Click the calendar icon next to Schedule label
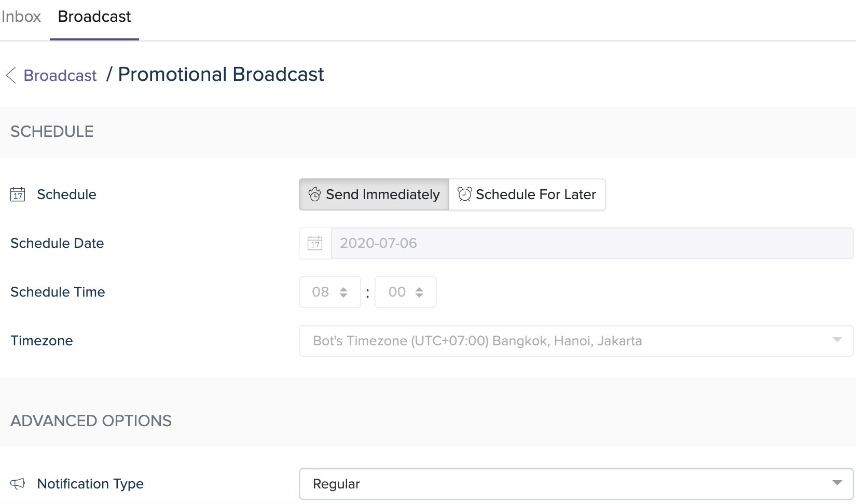This screenshot has height=504, width=856. tap(18, 194)
